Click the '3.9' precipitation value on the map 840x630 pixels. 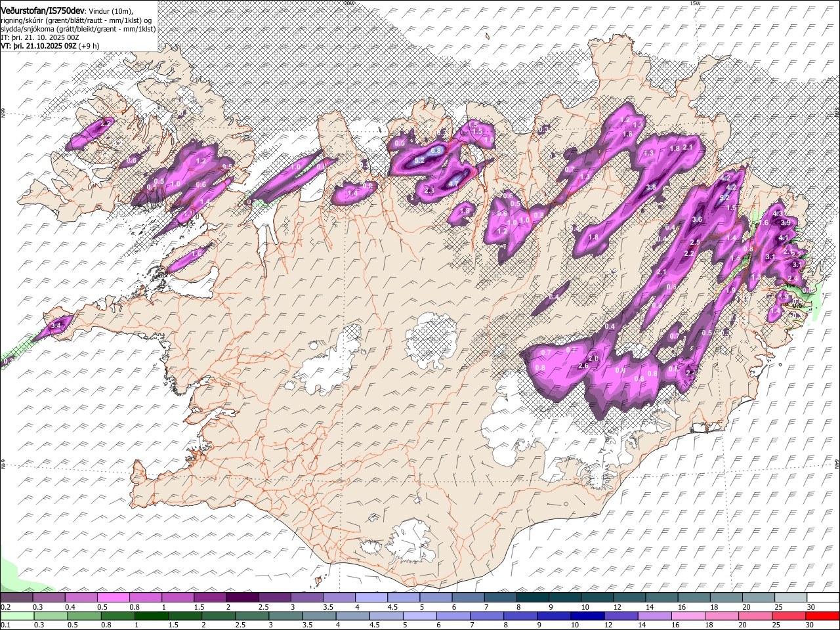[x=786, y=223]
